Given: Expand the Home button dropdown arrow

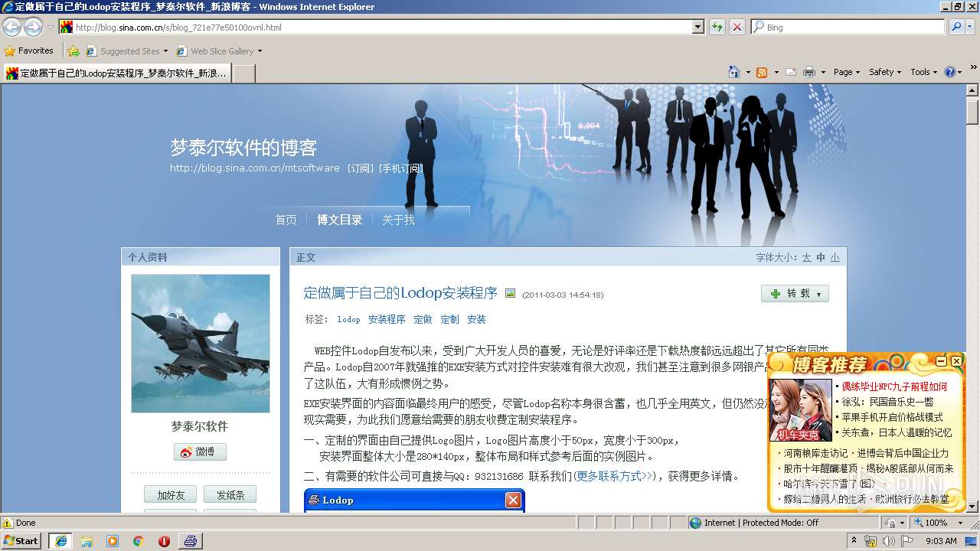Looking at the screenshot, I should (x=747, y=72).
